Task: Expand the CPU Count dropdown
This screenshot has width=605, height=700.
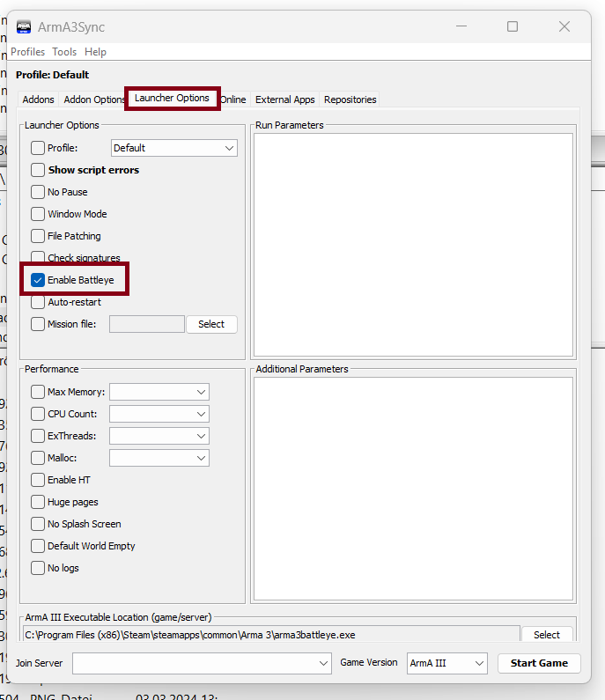Action: point(159,415)
